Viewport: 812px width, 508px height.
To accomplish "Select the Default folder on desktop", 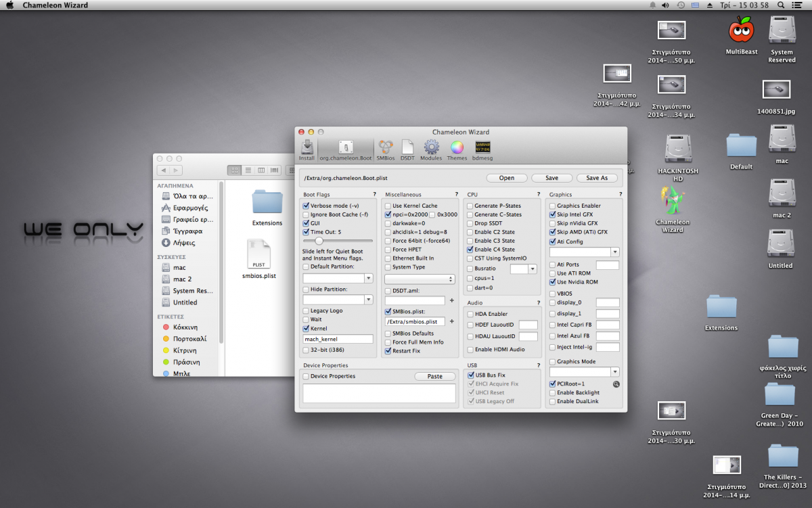I will (741, 151).
